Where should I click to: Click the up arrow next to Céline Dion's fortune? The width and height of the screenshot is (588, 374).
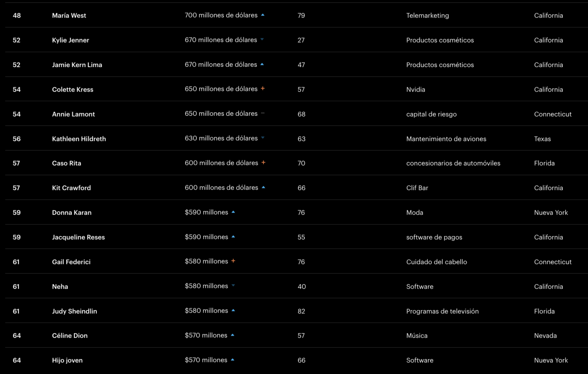[232, 335]
